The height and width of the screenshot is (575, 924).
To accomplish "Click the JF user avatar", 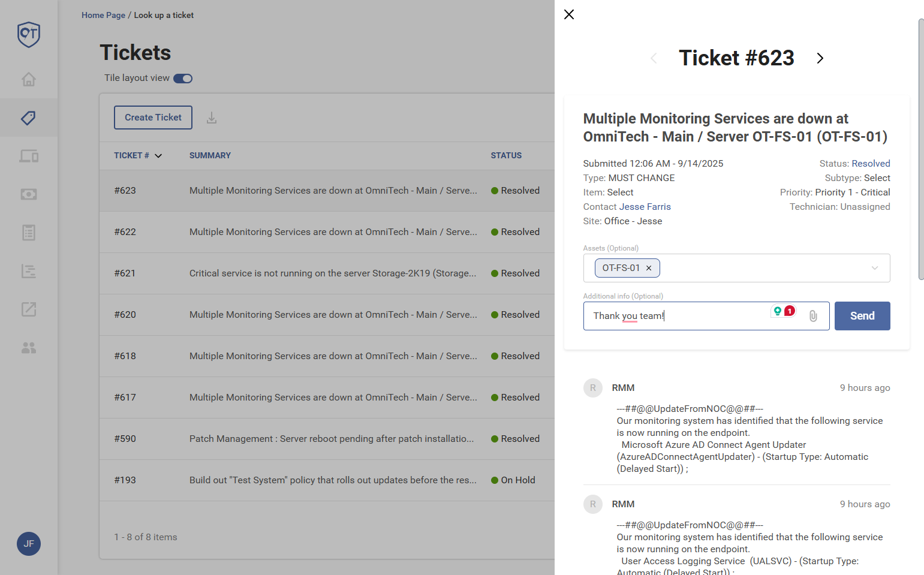I will coord(29,544).
